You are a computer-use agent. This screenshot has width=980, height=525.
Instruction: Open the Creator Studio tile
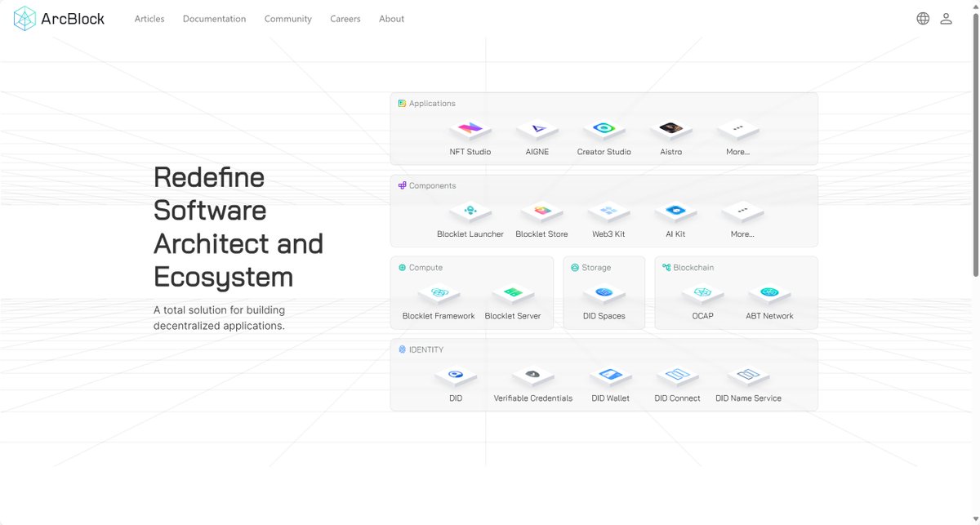coord(604,137)
